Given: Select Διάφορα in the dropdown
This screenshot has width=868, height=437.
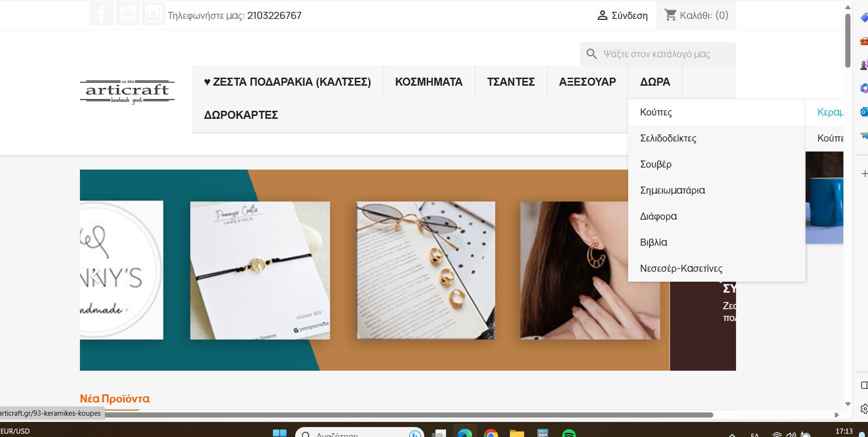Looking at the screenshot, I should [717, 216].
